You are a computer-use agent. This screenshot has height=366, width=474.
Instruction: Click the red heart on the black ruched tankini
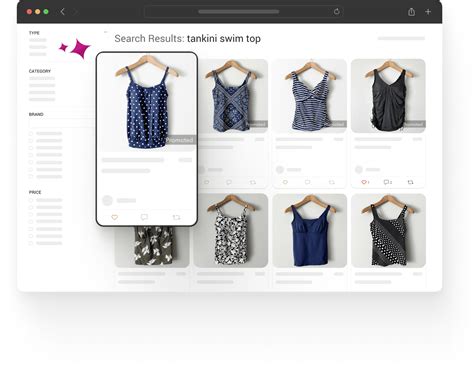click(364, 182)
